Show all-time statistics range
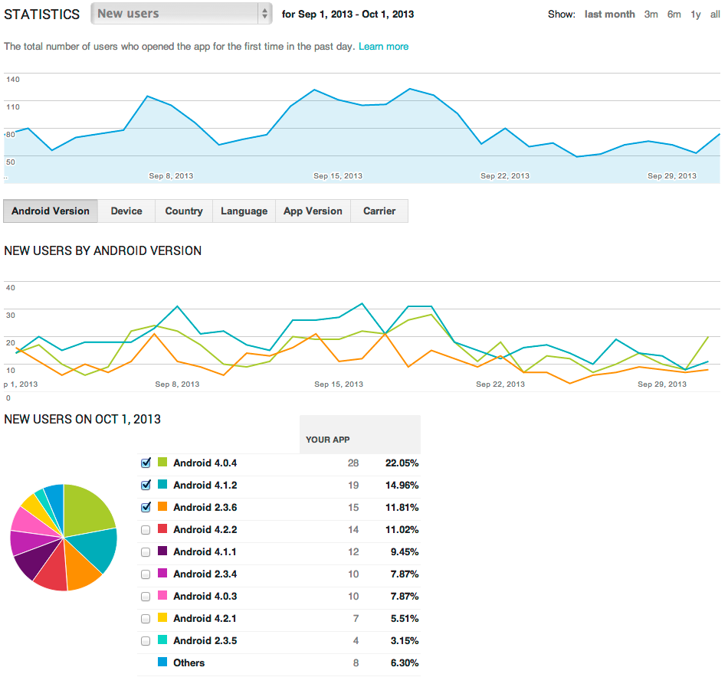The width and height of the screenshot is (728, 700). 715,15
